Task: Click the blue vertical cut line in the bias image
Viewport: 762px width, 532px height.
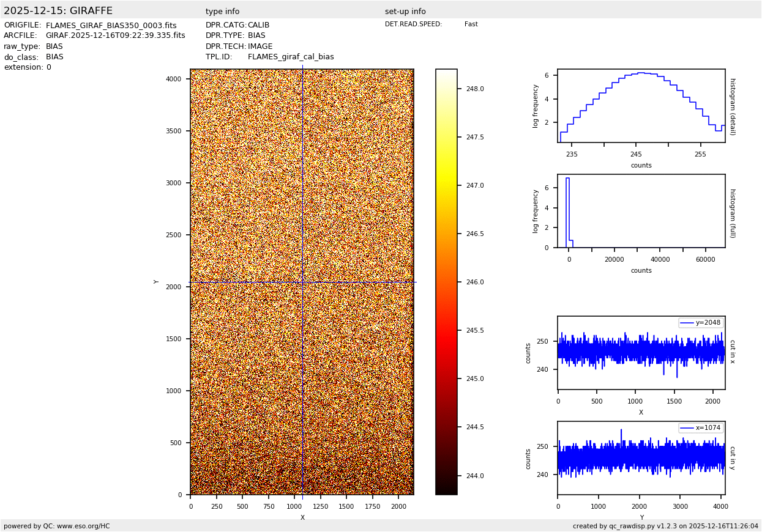Action: click(302, 183)
